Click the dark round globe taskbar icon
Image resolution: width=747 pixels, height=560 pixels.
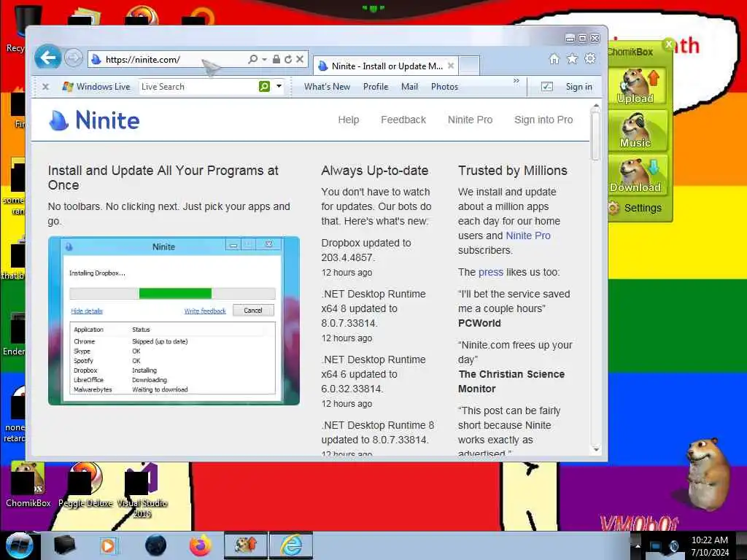(x=155, y=545)
